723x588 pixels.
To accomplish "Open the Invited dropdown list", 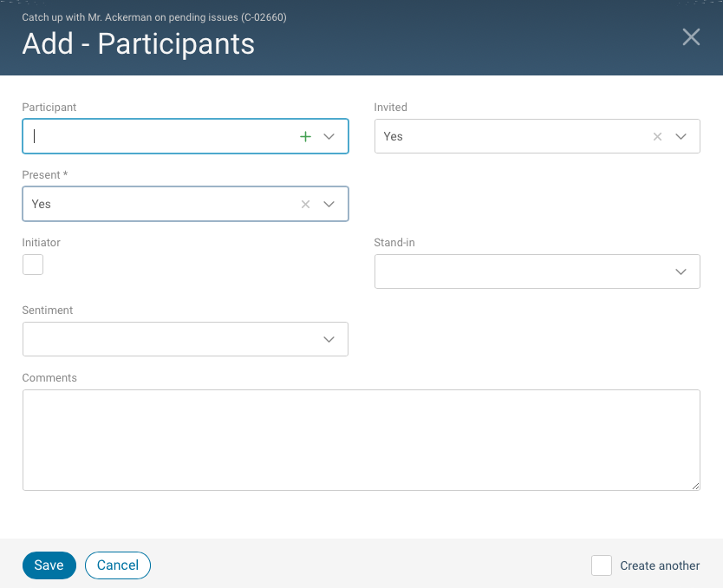I will (x=681, y=136).
